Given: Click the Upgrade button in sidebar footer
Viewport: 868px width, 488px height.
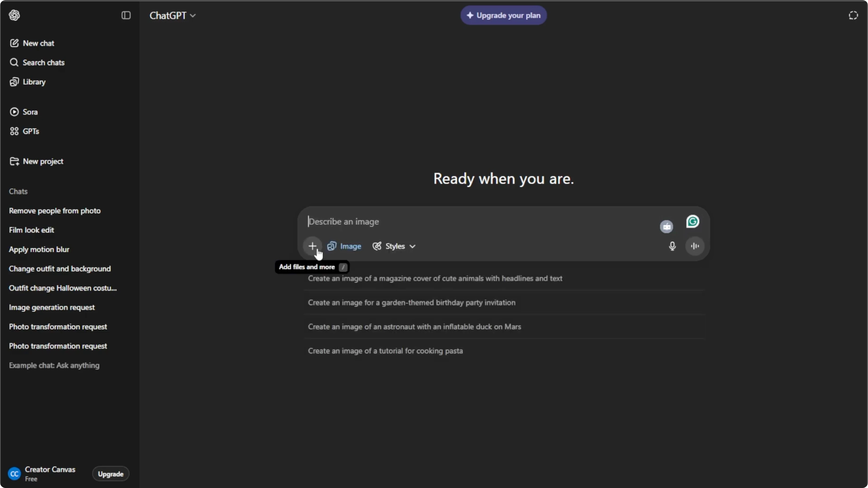Looking at the screenshot, I should coord(111,474).
